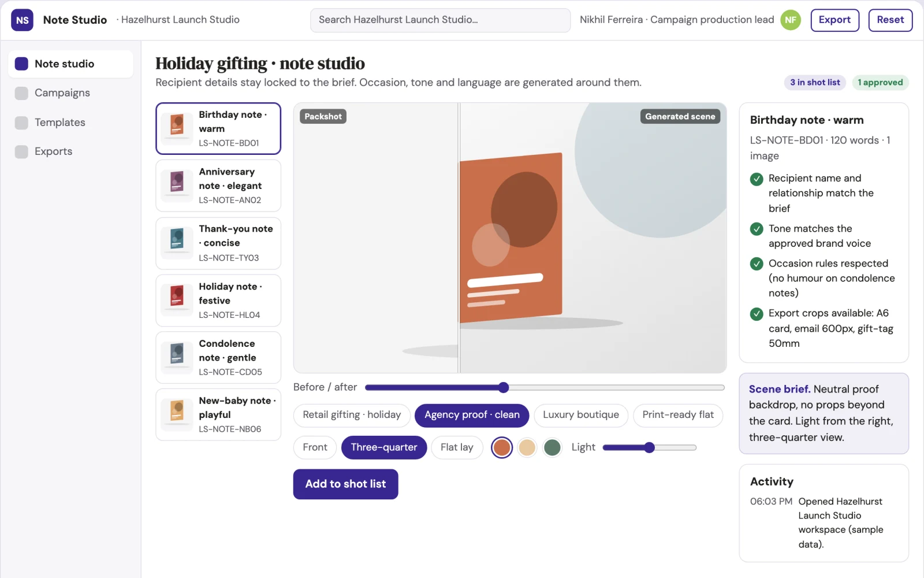Image resolution: width=924 pixels, height=578 pixels.
Task: Click the recipient name match check icon
Action: (x=757, y=179)
